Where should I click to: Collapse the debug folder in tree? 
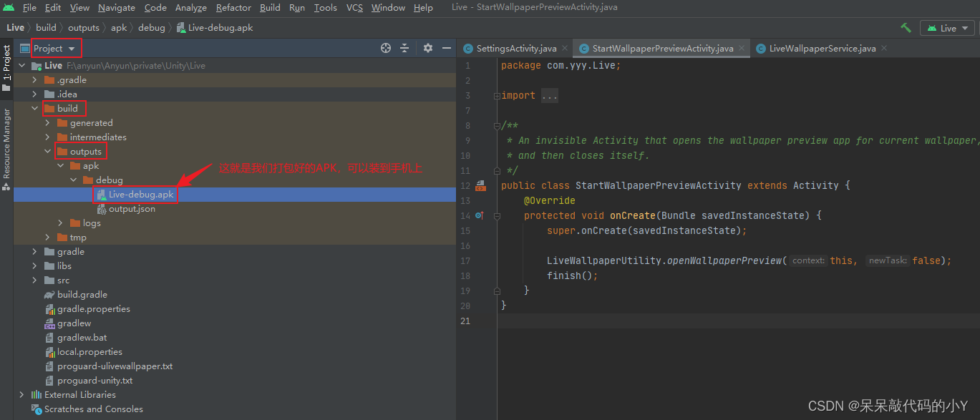pyautogui.click(x=73, y=180)
